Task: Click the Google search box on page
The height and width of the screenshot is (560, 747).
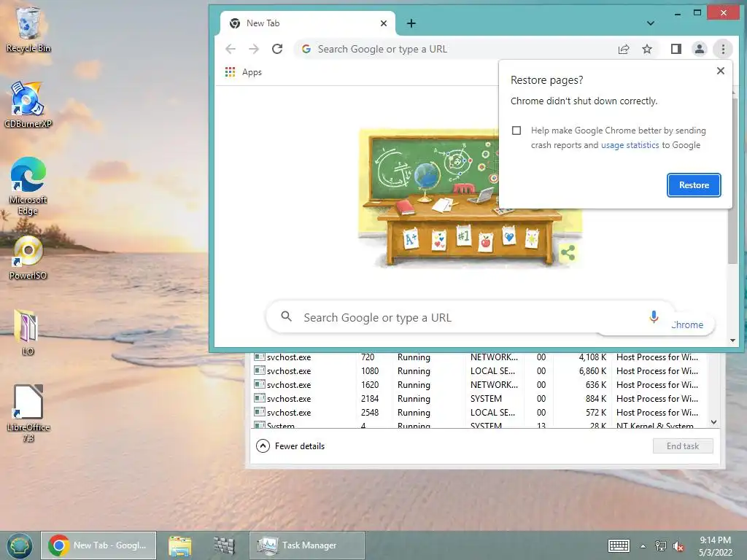Action: click(471, 317)
